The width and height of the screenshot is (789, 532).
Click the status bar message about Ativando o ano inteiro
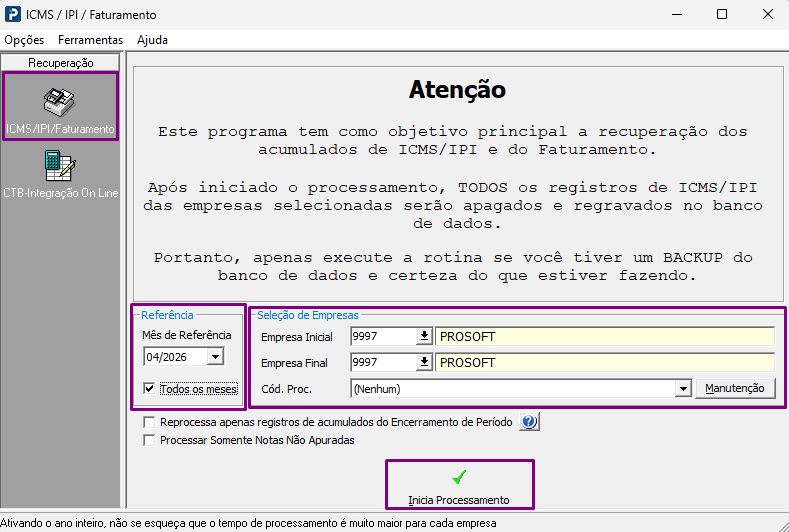coord(248,523)
